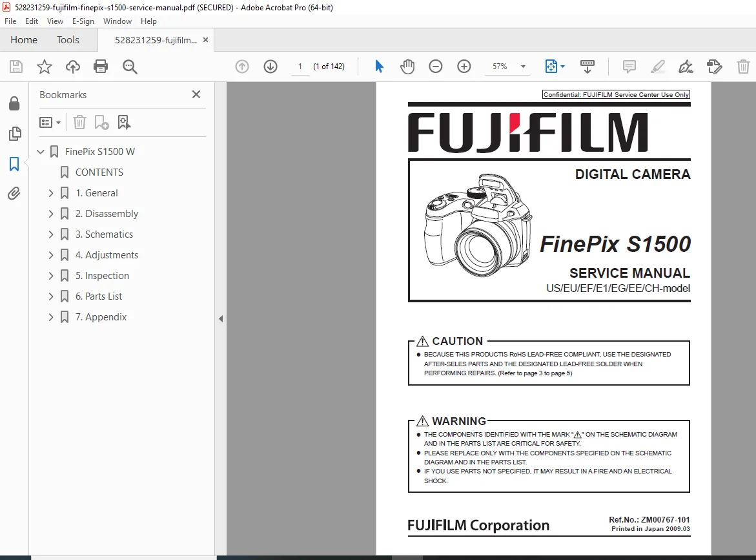The height and width of the screenshot is (560, 756).
Task: Go to previous page arrow
Action: click(242, 67)
